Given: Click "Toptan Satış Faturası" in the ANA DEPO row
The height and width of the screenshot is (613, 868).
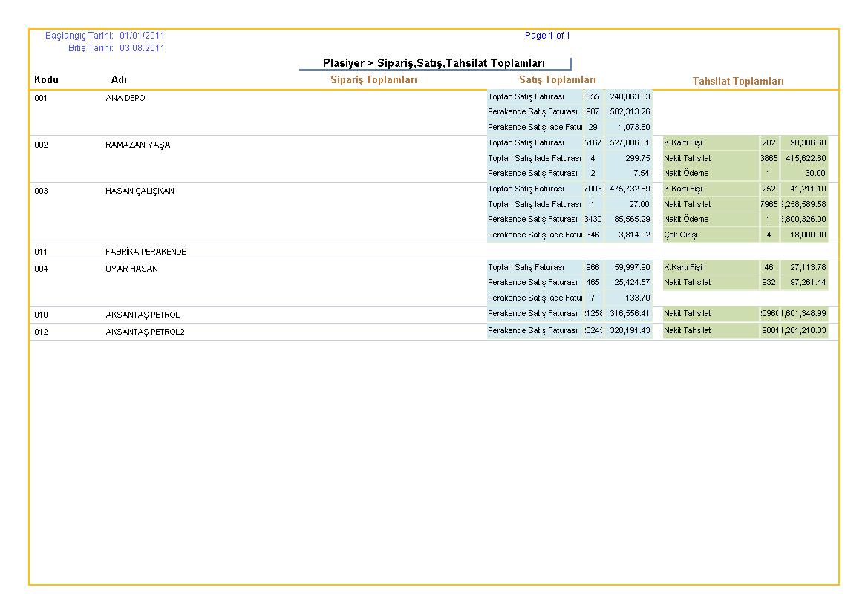Looking at the screenshot, I should tap(526, 96).
